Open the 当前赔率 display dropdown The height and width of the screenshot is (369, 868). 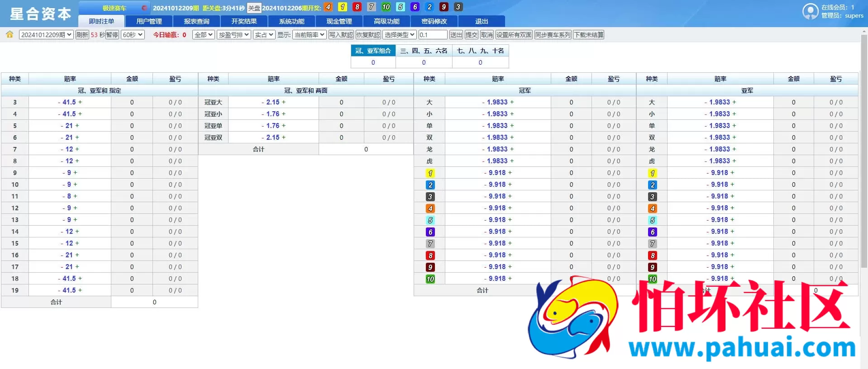[x=310, y=35]
